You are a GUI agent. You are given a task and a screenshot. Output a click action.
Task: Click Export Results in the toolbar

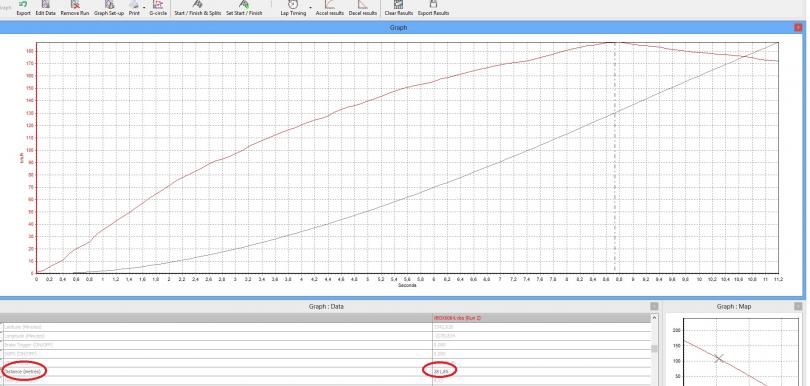pos(433,8)
